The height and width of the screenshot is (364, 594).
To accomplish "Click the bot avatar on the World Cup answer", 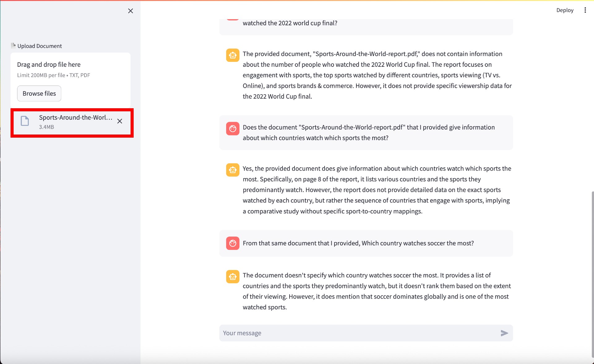I will pos(233,55).
